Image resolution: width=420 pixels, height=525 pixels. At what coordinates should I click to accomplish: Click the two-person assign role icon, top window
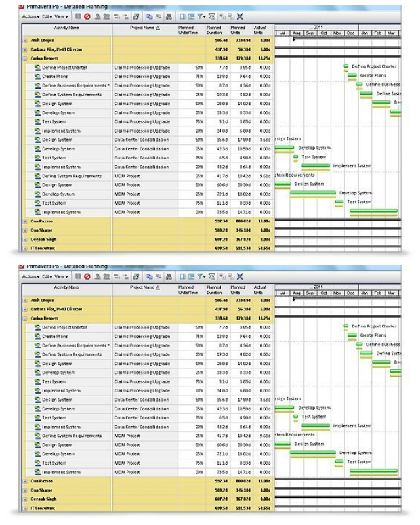coord(106,16)
